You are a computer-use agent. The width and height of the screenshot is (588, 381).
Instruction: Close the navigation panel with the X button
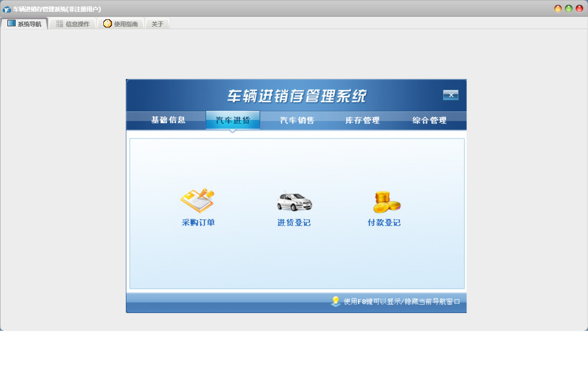coord(451,95)
